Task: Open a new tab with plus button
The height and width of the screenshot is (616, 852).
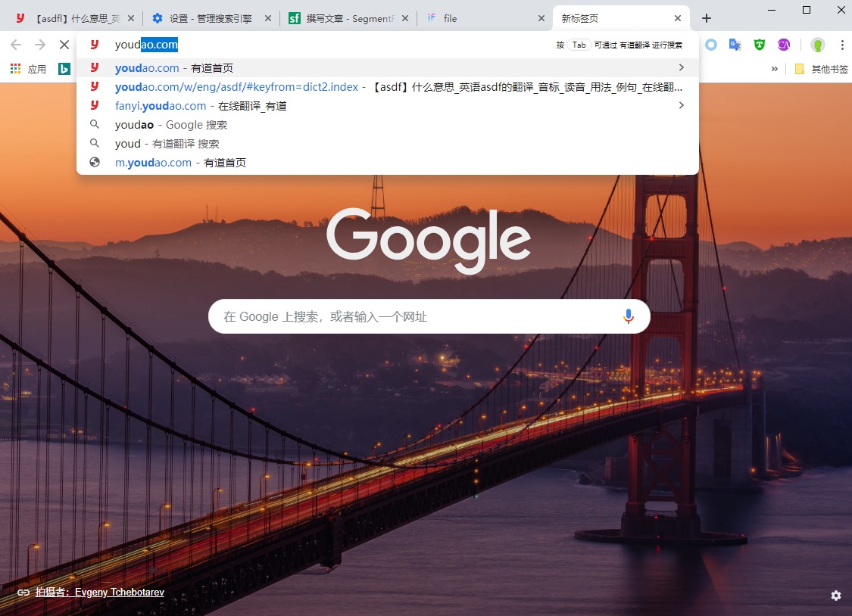Action: coord(706,18)
